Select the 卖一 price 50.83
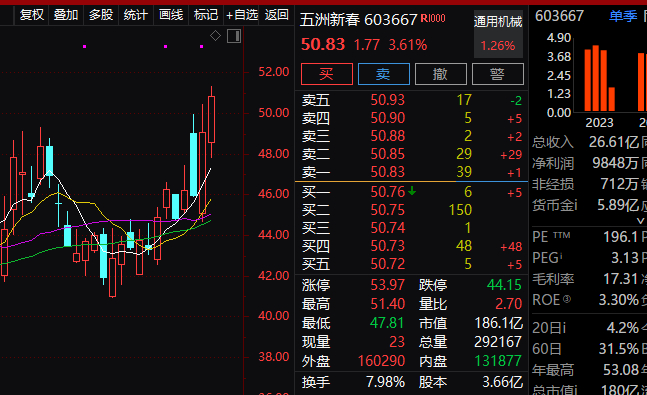The height and width of the screenshot is (395, 647). click(x=387, y=172)
